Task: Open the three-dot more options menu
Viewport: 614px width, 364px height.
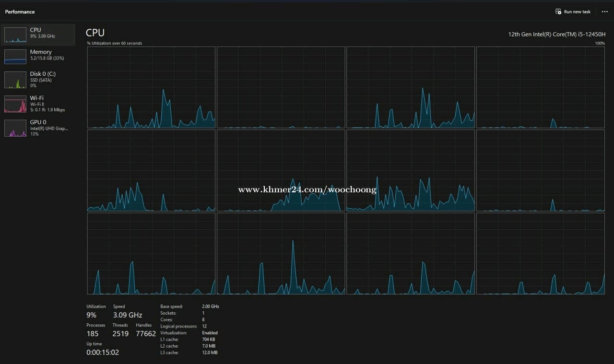Action: click(x=604, y=12)
